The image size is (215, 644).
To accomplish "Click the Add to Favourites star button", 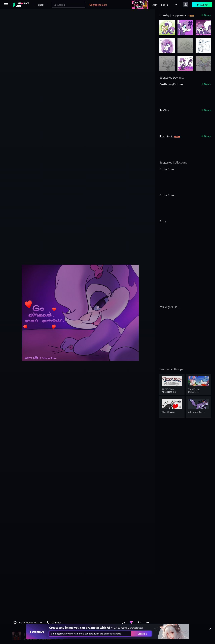I will 25,622.
